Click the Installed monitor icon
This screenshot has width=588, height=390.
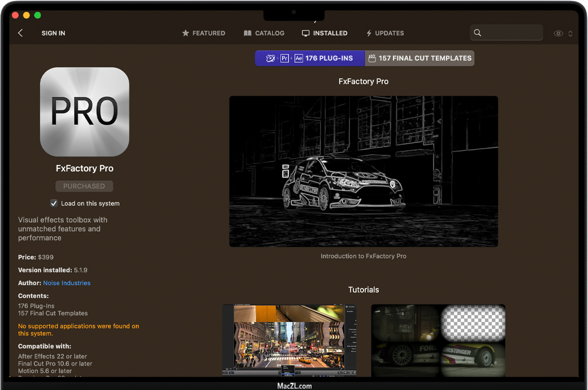point(306,33)
